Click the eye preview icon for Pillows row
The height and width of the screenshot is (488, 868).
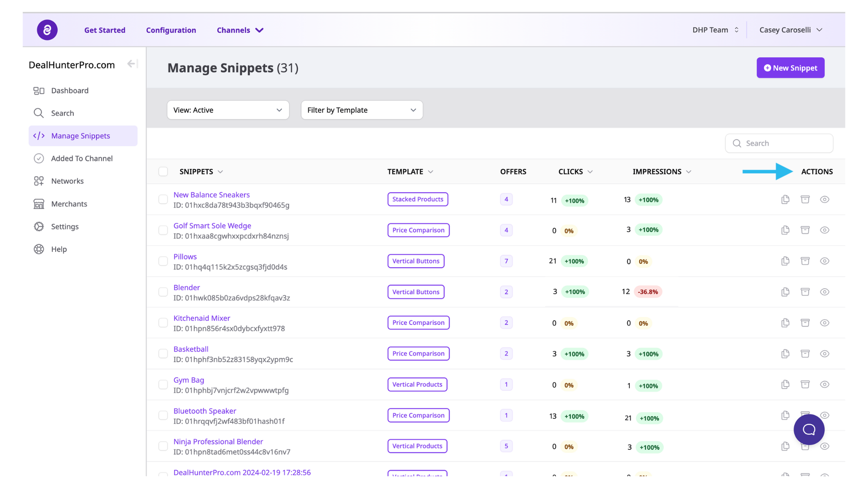tap(825, 261)
